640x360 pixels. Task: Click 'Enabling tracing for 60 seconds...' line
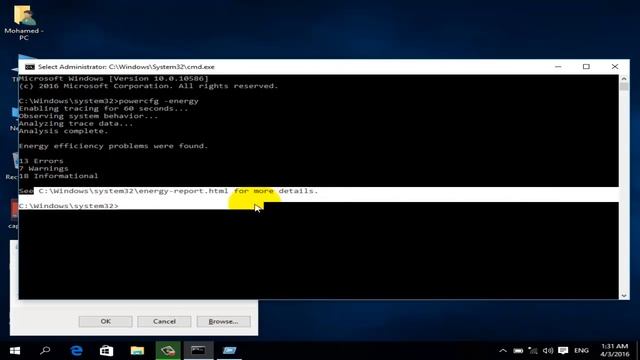point(104,109)
